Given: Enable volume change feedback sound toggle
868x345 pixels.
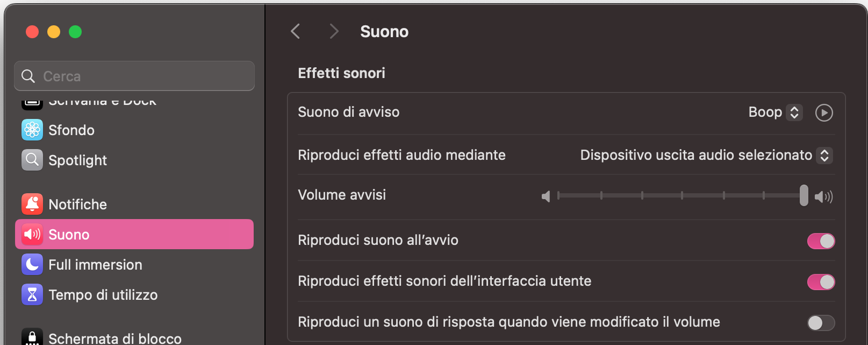Looking at the screenshot, I should 821,322.
